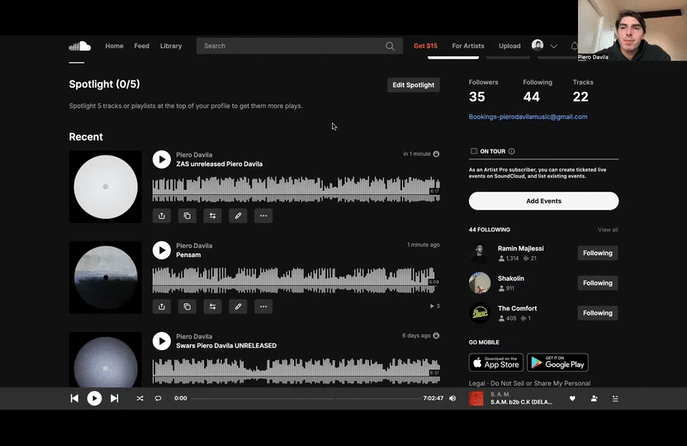The width and height of the screenshot is (687, 446).
Task: Skip to previous track in player
Action: pyautogui.click(x=74, y=398)
